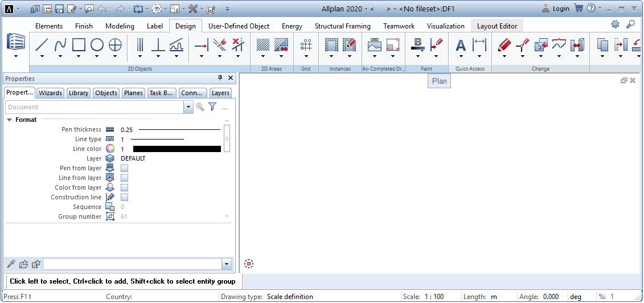The height and width of the screenshot is (303, 644).
Task: Select the Dimension line tool
Action: coord(479,45)
